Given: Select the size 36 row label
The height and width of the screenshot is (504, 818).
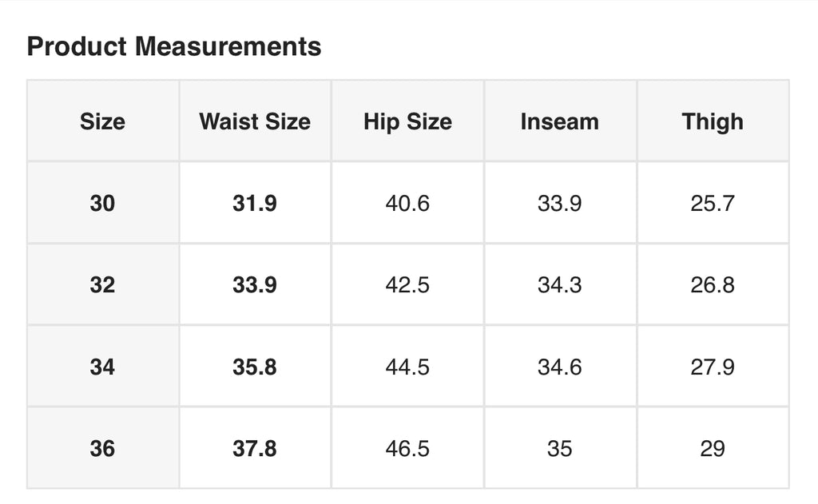Looking at the screenshot, I should [x=103, y=449].
